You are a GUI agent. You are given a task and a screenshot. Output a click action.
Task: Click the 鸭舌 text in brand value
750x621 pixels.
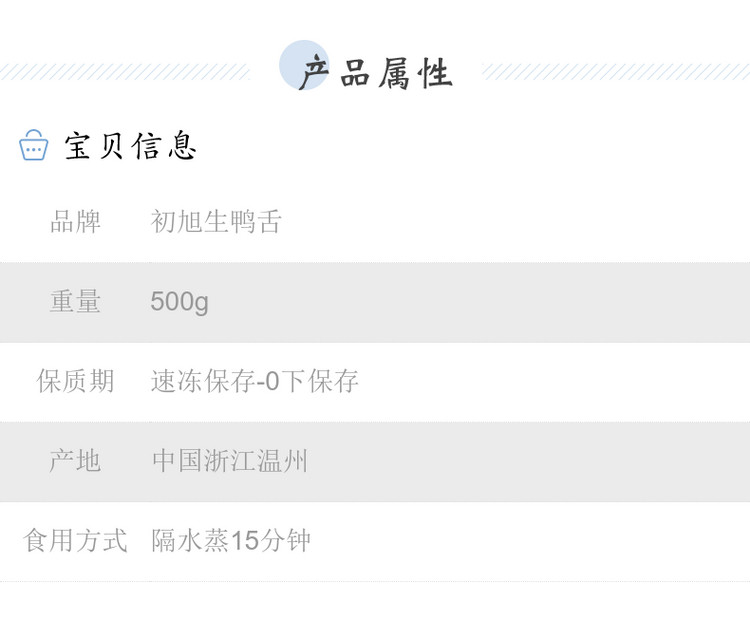pyautogui.click(x=256, y=221)
